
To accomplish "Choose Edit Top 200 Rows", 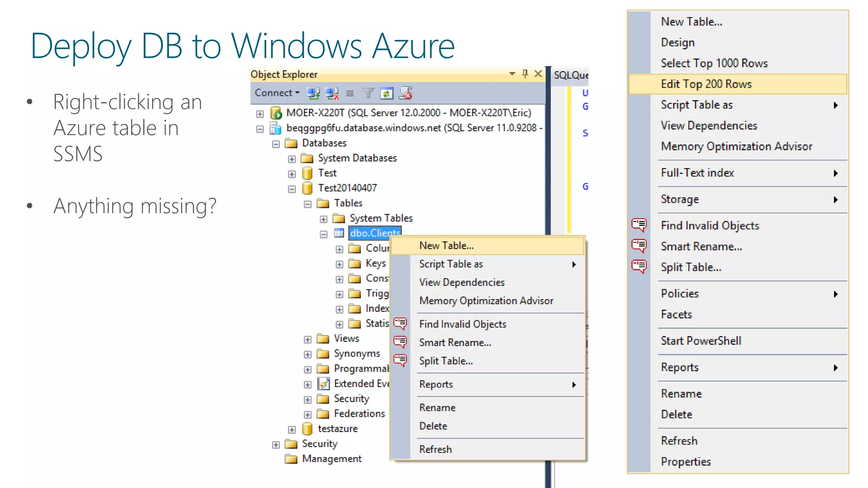I will (738, 84).
